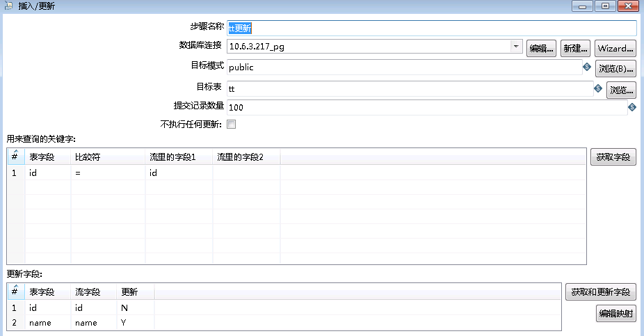The image size is (644, 336).
Task: Select id cell under 表字段 in key table
Action: [48, 173]
